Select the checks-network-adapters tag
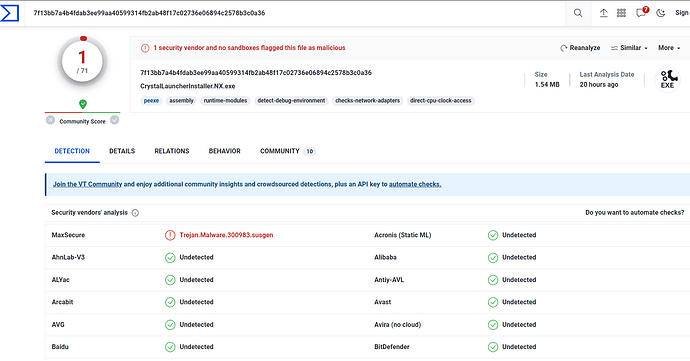This screenshot has height=361, width=690. [367, 101]
